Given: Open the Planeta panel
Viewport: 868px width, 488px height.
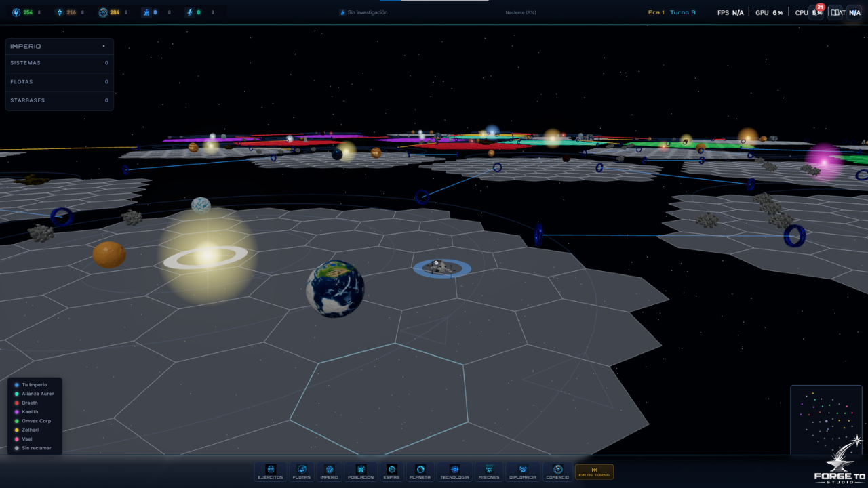Looking at the screenshot, I should (x=420, y=472).
